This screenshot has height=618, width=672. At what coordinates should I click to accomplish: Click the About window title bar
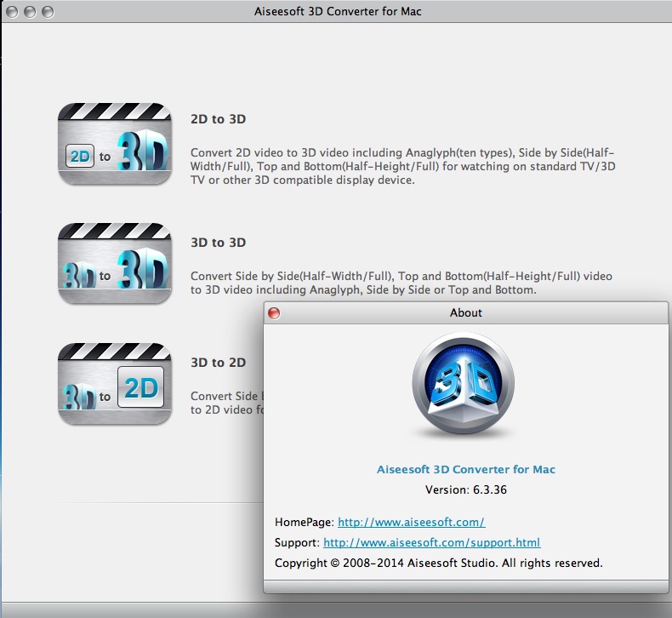click(466, 313)
